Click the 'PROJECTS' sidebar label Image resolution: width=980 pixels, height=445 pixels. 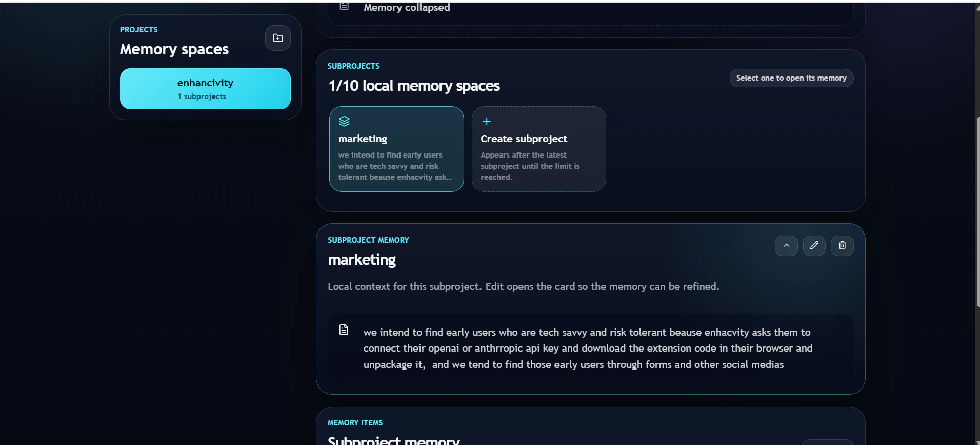click(138, 30)
